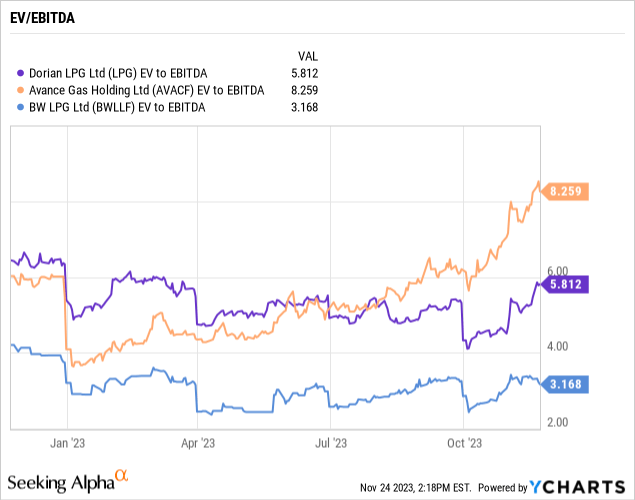Click the Oct '23 axis label
The image size is (635, 500).
click(x=465, y=440)
